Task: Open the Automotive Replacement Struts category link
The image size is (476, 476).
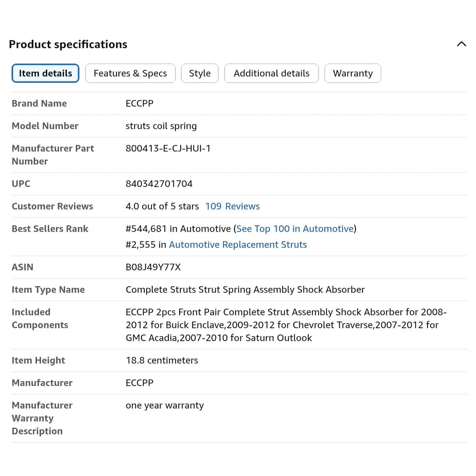Action: [238, 245]
